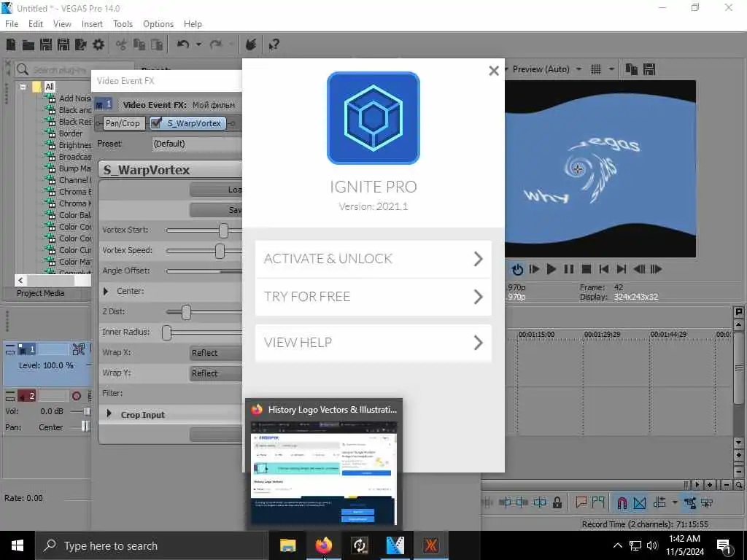Toggle automatic crossfades icon
The height and width of the screenshot is (560, 747).
pyautogui.click(x=640, y=503)
